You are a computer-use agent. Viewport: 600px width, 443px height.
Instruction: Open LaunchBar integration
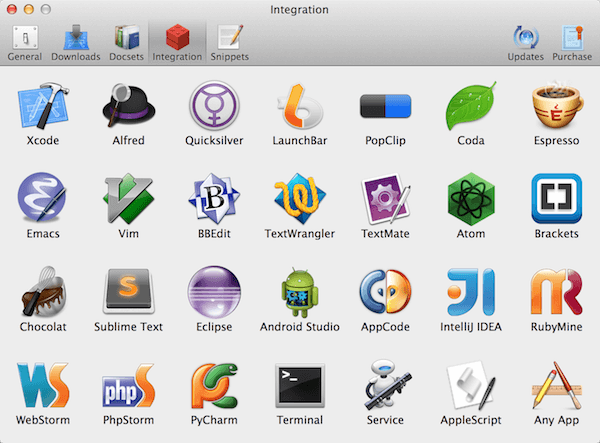pos(300,106)
